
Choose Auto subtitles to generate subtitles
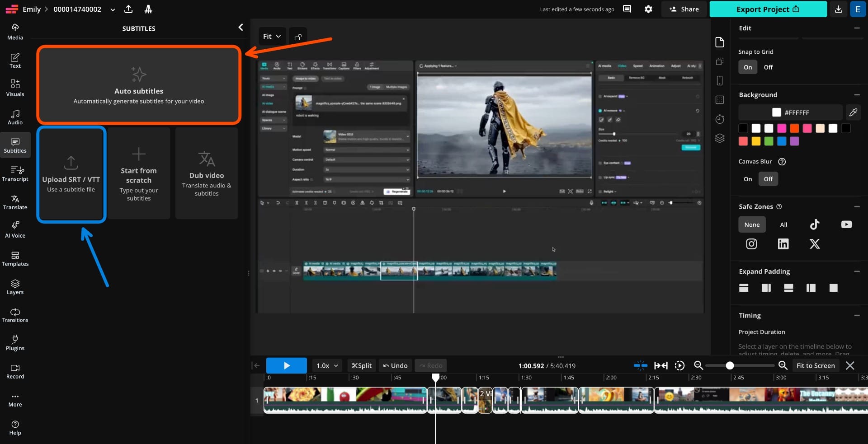pos(138,85)
